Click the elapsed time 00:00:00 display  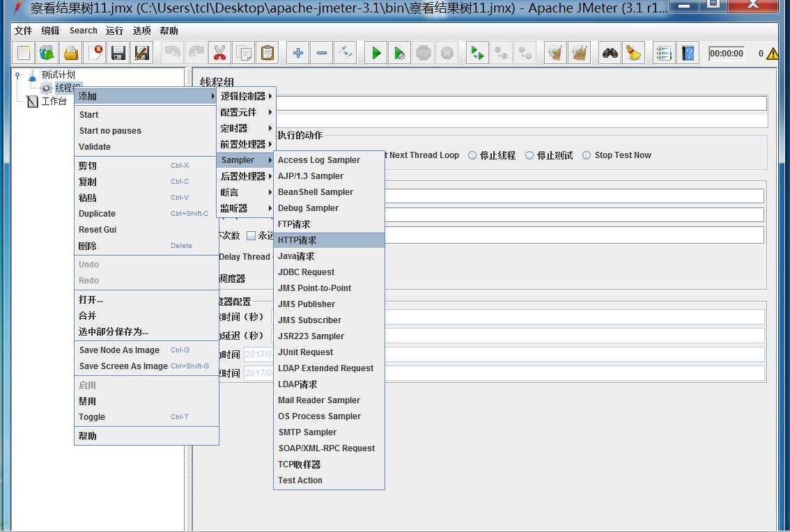click(x=726, y=54)
